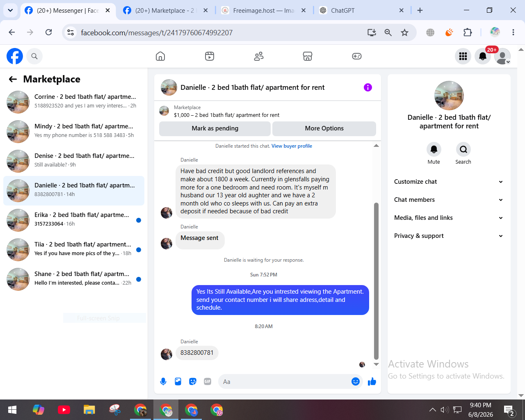
Task: Open the Video (Watch) icon
Action: pyautogui.click(x=210, y=56)
